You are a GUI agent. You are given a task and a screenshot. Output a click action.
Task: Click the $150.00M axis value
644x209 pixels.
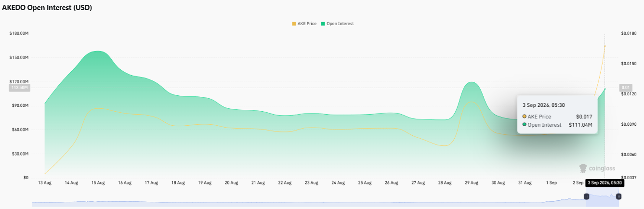click(19, 57)
